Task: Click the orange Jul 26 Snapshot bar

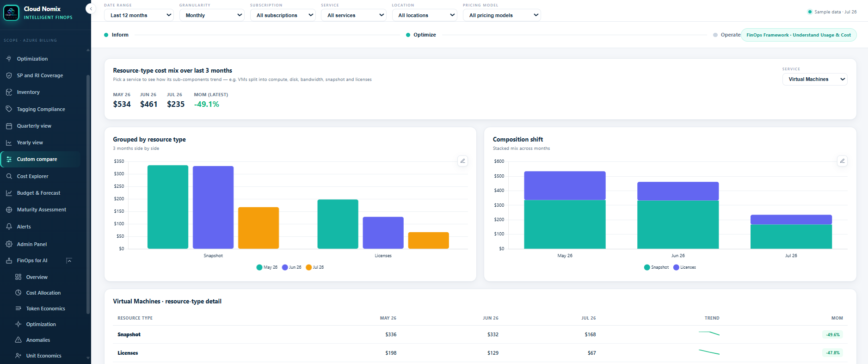Action: 259,228
